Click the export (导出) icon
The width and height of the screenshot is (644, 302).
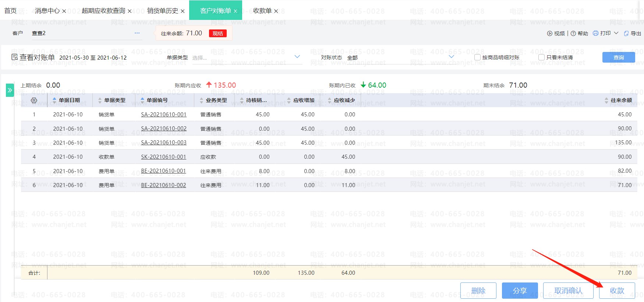[626, 34]
